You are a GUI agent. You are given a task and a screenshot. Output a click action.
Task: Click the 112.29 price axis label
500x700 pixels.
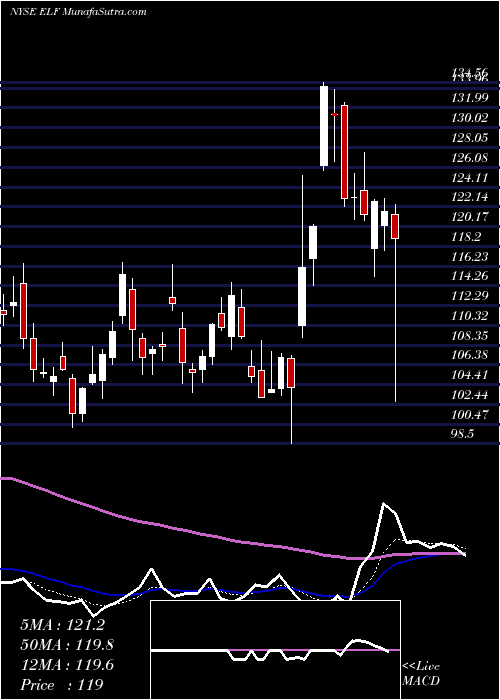click(x=469, y=296)
